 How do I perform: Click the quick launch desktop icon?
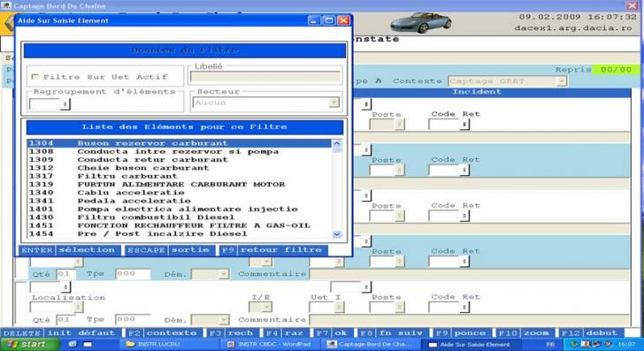pos(88,344)
